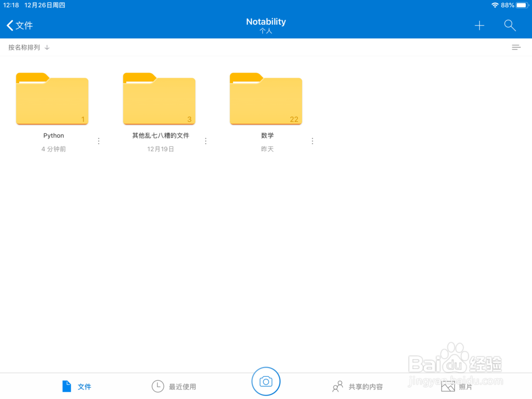The image size is (532, 399).
Task: Tap the 4 分钟前 timestamp under Python
Action: pyautogui.click(x=54, y=149)
